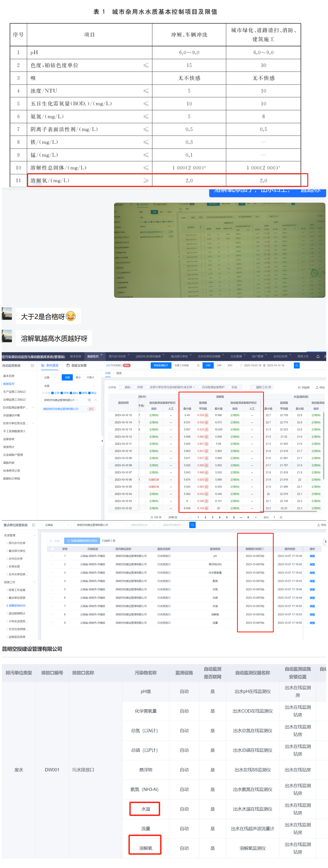Screen dimensions: 328x868
Task: Collapse the 自动监控系统 sidebar menu
Action: click(32, 365)
